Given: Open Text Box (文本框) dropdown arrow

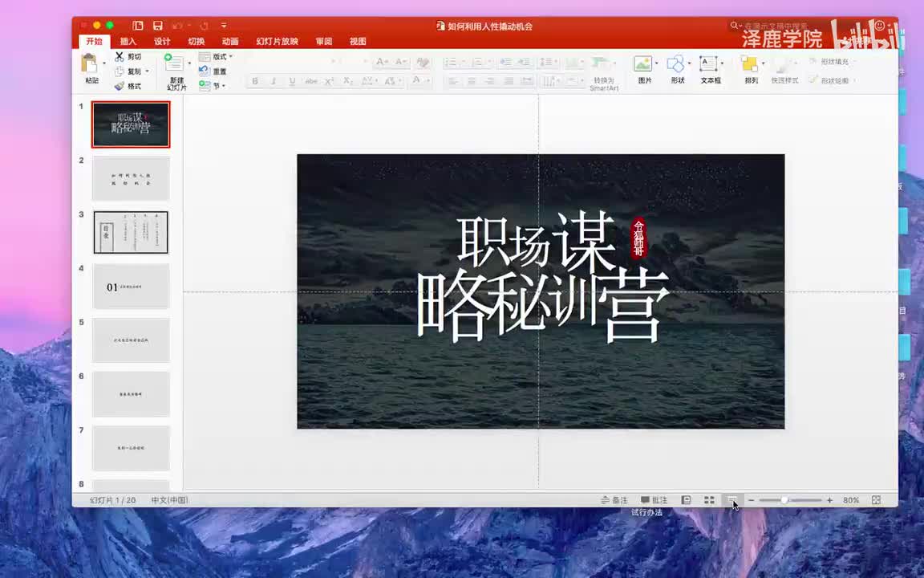Looking at the screenshot, I should tap(722, 63).
